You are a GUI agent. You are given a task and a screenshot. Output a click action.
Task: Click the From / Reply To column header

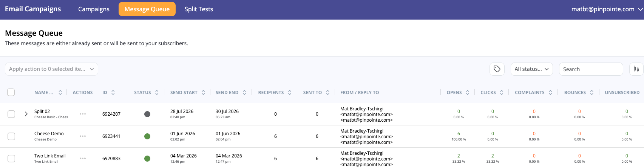tap(360, 92)
